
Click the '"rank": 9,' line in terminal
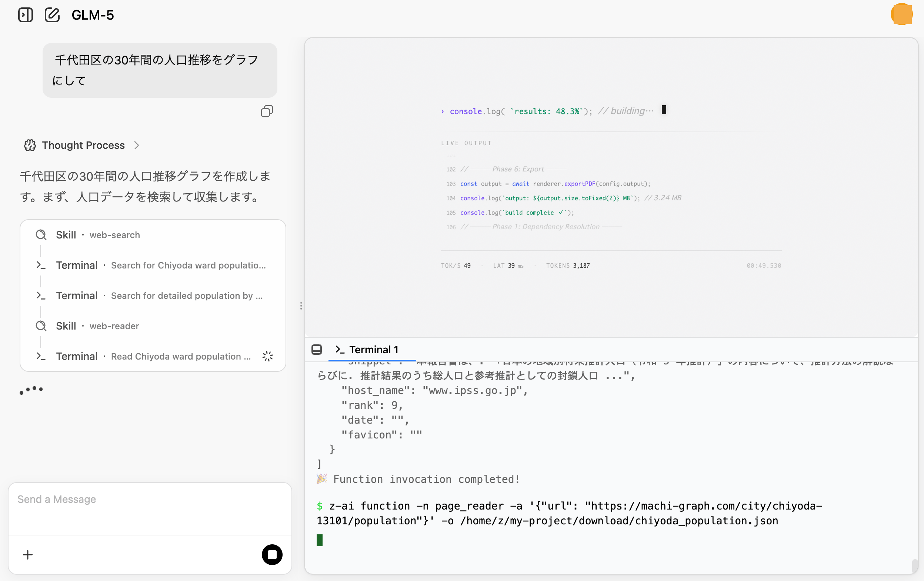click(x=372, y=405)
